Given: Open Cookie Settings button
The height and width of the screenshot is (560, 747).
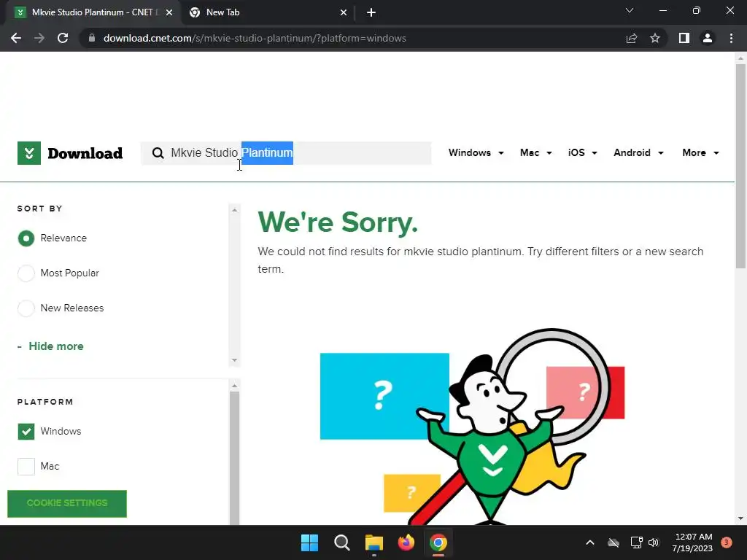Looking at the screenshot, I should [67, 503].
